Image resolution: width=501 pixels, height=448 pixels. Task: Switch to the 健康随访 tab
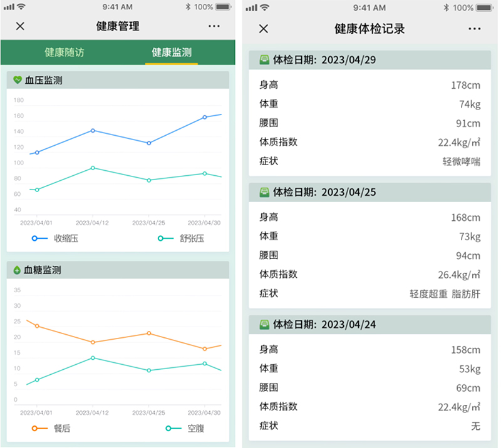pos(64,53)
